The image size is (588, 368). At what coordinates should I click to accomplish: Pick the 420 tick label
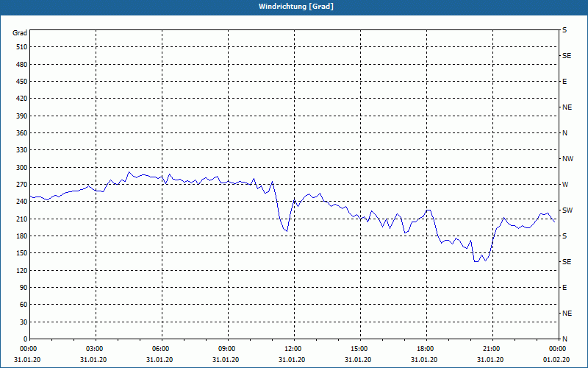tap(22, 99)
